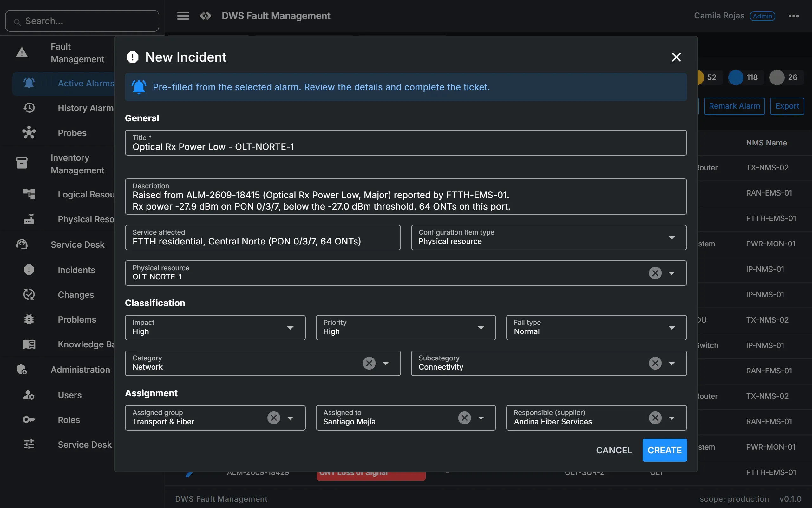Click the Fault Management warning icon

pos(22,53)
